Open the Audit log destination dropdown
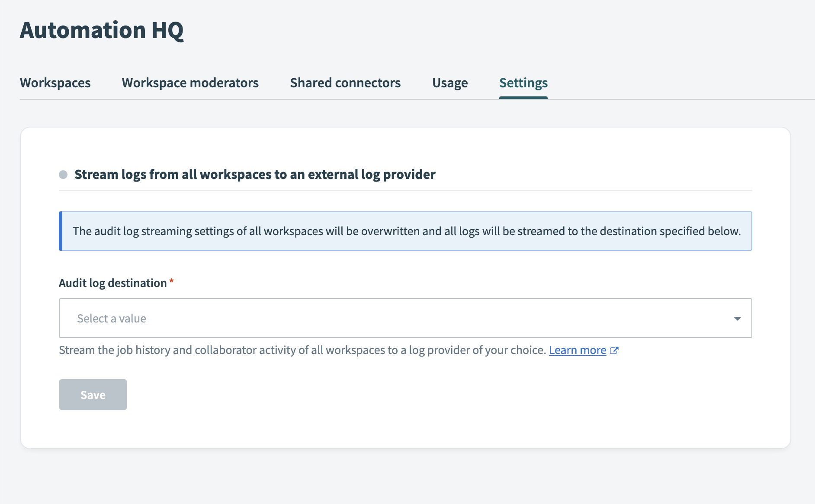Viewport: 815px width, 504px height. coord(405,318)
